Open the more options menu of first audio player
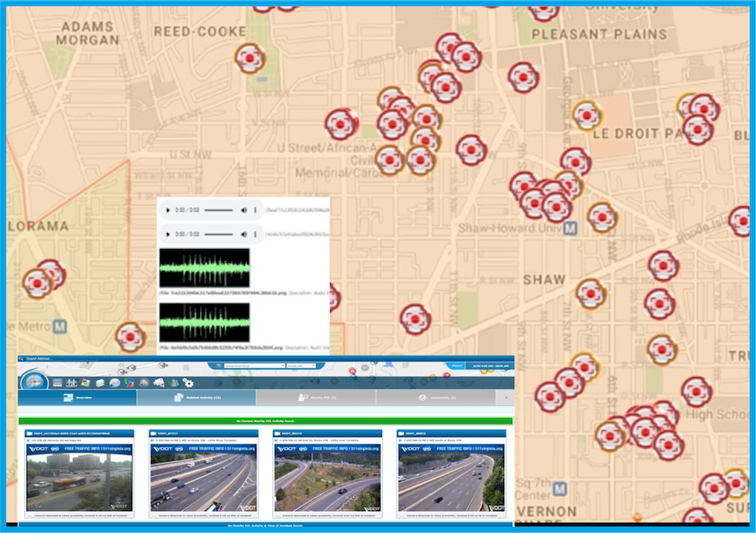 (x=255, y=210)
